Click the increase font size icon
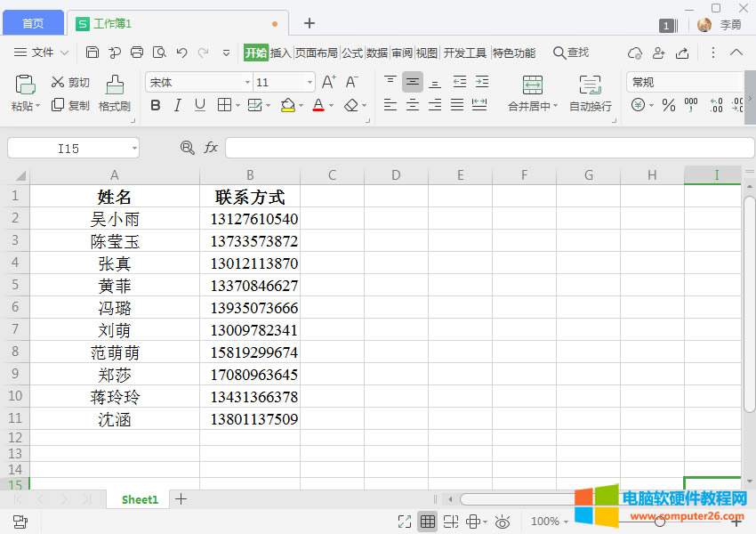The image size is (756, 534). (328, 82)
